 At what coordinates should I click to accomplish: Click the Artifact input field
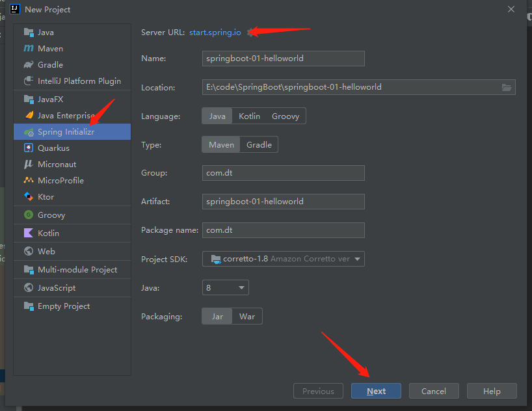click(284, 202)
